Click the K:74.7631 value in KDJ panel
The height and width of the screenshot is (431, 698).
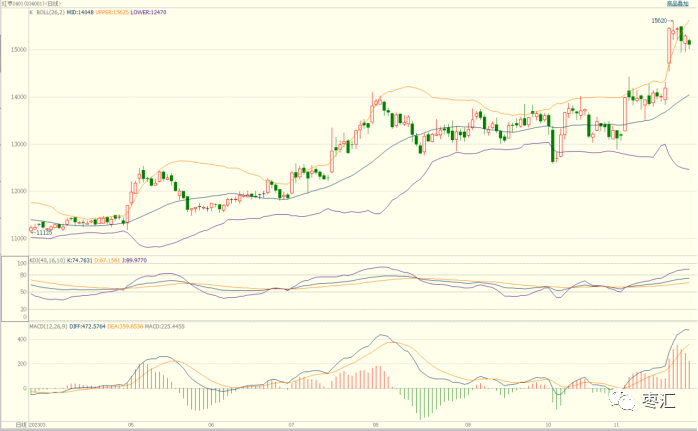(80, 260)
